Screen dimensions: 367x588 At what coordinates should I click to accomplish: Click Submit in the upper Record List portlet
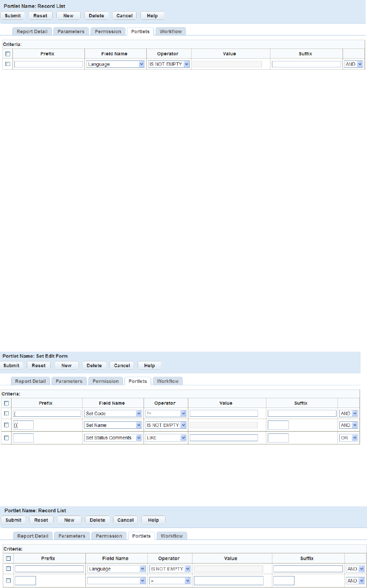point(12,16)
